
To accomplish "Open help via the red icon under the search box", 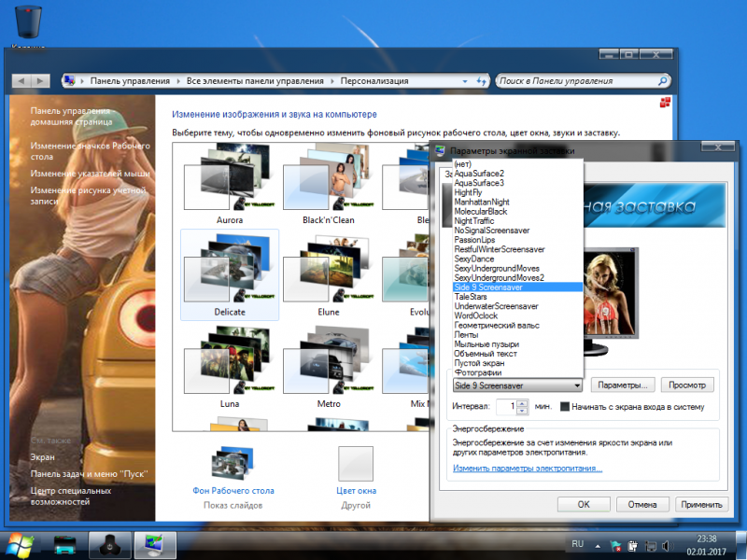I will pos(665,102).
